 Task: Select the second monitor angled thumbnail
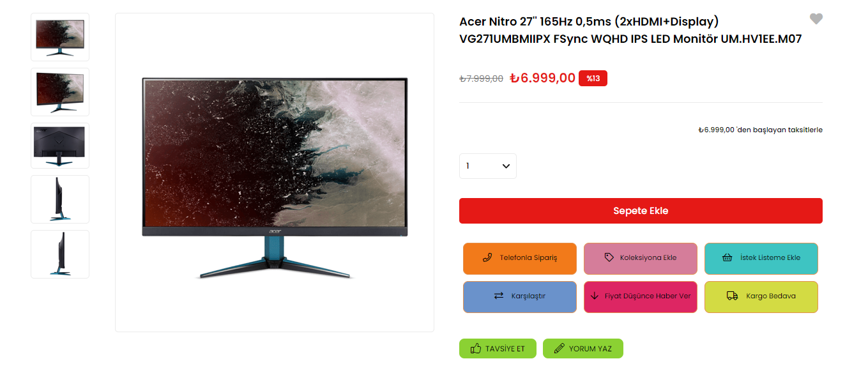click(60, 92)
